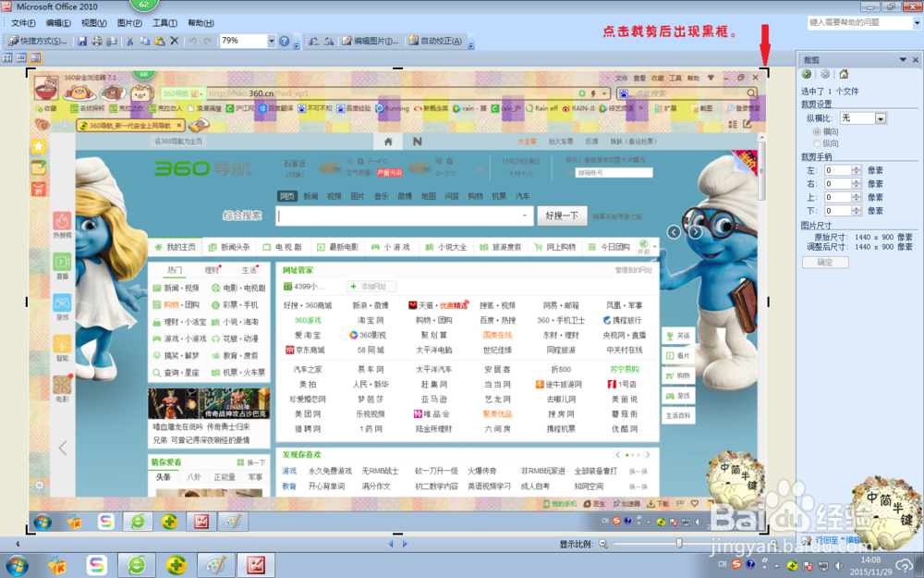Click the send by e-mail icon
The width and height of the screenshot is (924, 578).
pyautogui.click(x=112, y=41)
